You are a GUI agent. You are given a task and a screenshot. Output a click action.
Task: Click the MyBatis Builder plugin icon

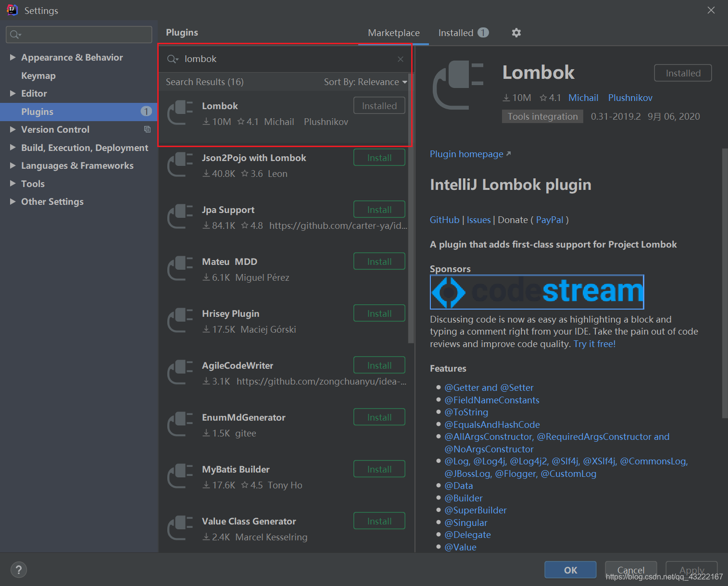(x=180, y=476)
